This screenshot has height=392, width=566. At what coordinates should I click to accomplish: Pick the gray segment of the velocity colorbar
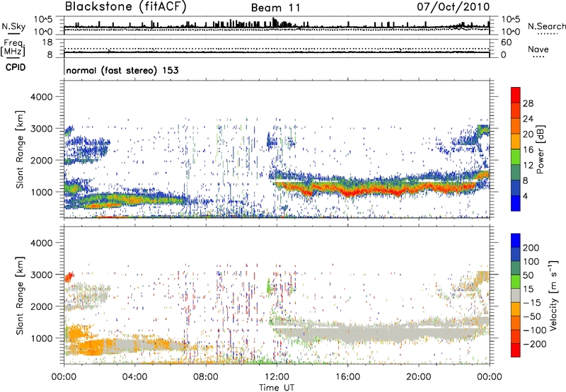point(516,295)
